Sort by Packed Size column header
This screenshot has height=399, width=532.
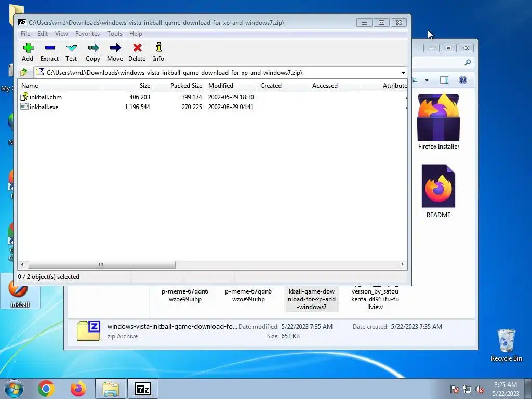coord(179,86)
